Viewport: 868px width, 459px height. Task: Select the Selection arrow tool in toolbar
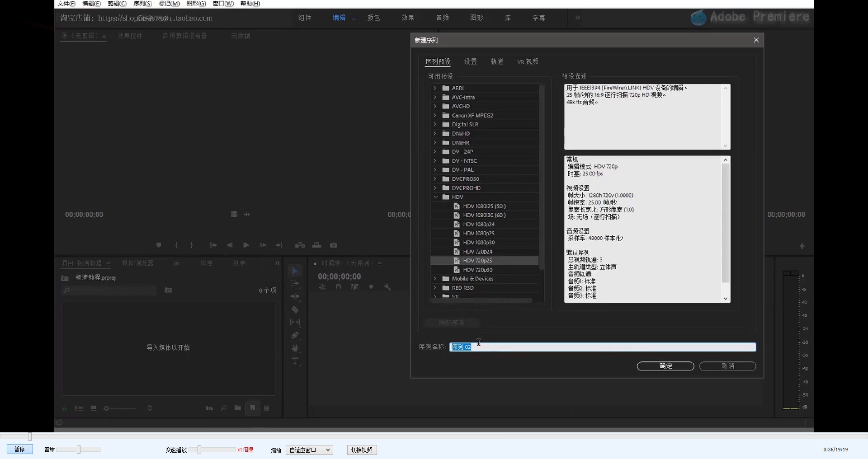(295, 271)
